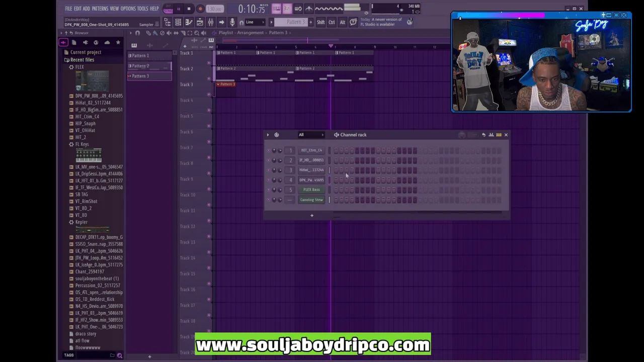Click the Stop playback button
The height and width of the screenshot is (362, 644).
189,9
